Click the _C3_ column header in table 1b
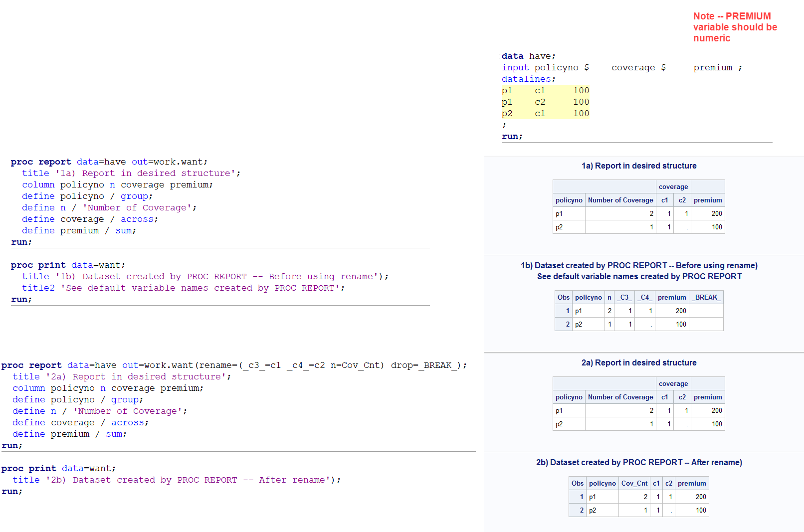The image size is (804, 532). pos(624,297)
